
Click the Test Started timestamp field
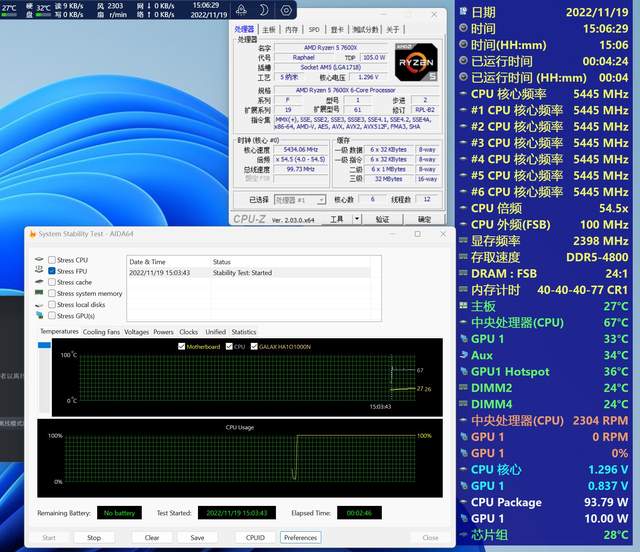(237, 513)
